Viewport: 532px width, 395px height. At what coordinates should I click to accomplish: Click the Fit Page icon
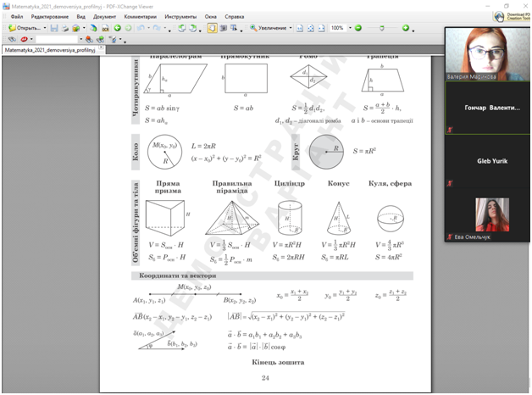(311, 28)
